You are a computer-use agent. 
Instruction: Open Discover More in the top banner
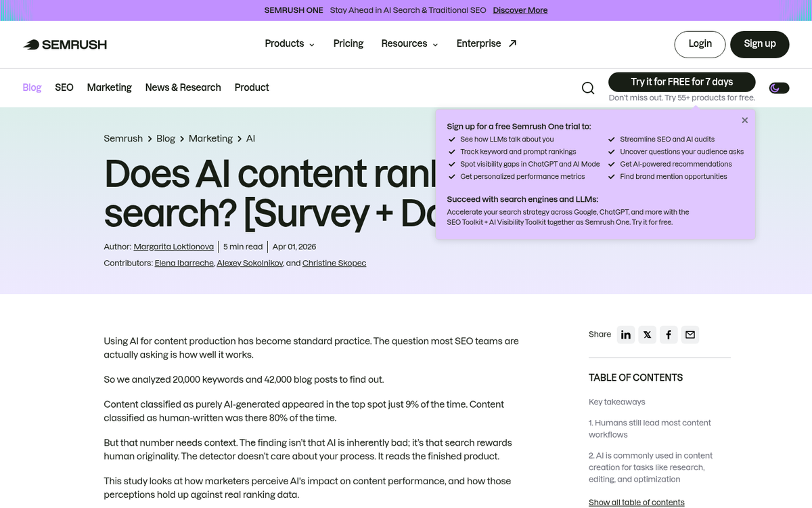click(520, 10)
